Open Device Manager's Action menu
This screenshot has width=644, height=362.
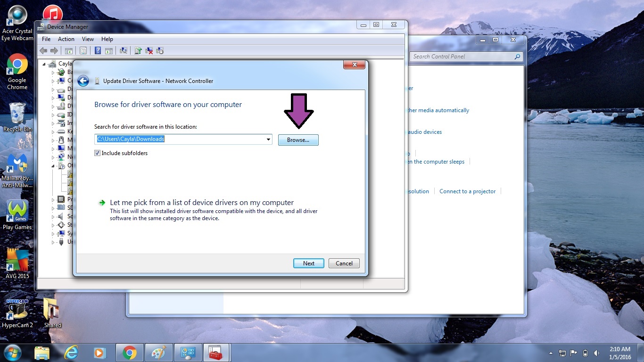[x=66, y=39]
